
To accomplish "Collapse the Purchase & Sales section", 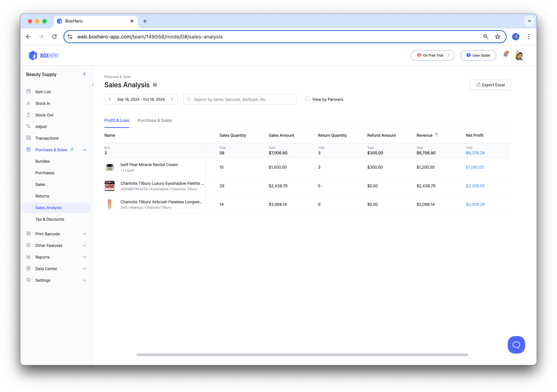I will (x=85, y=150).
